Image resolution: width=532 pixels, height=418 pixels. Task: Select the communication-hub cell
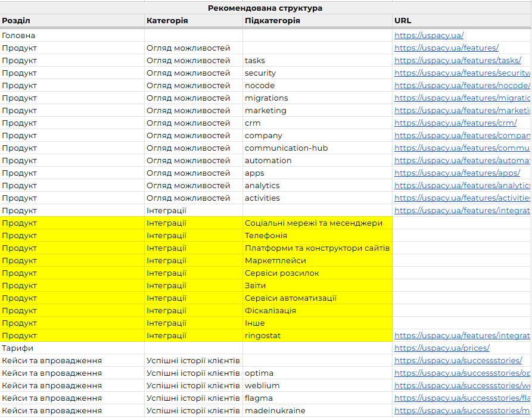coord(317,148)
